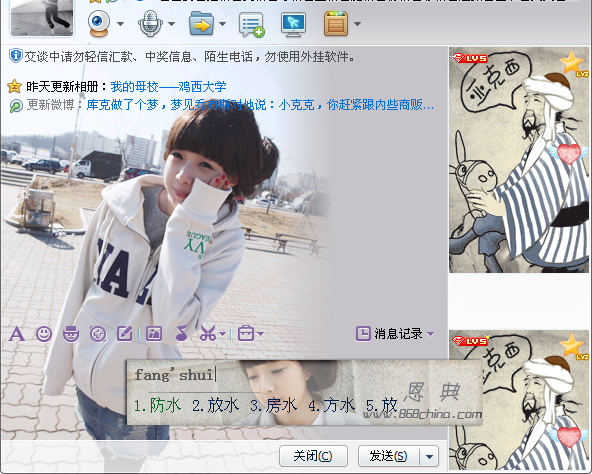
Task: Insert a picture with image icon
Action: (154, 334)
